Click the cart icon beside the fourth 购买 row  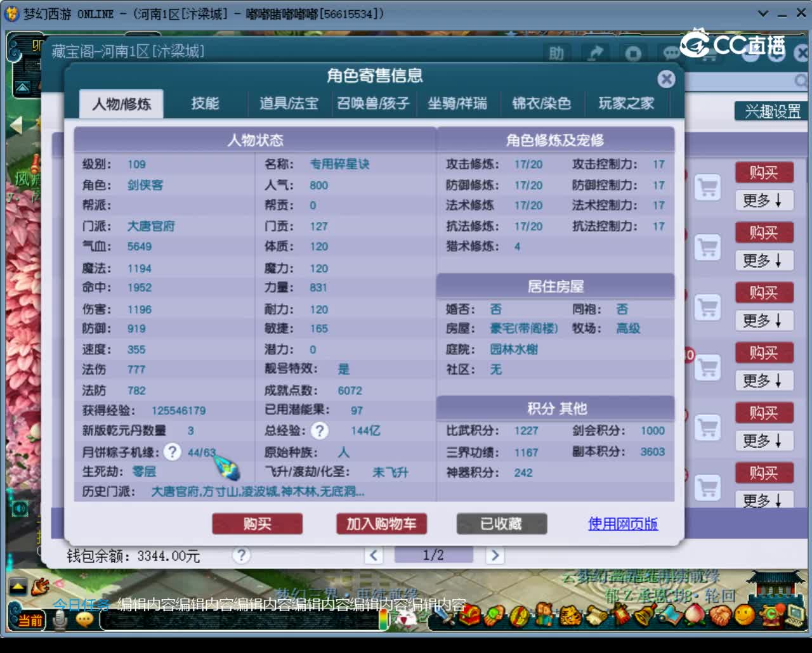(x=707, y=368)
